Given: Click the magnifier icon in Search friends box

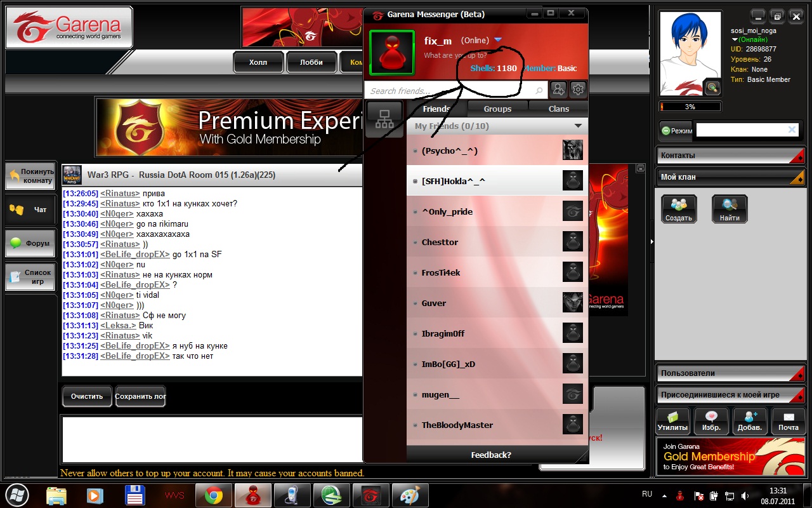Looking at the screenshot, I should (539, 91).
